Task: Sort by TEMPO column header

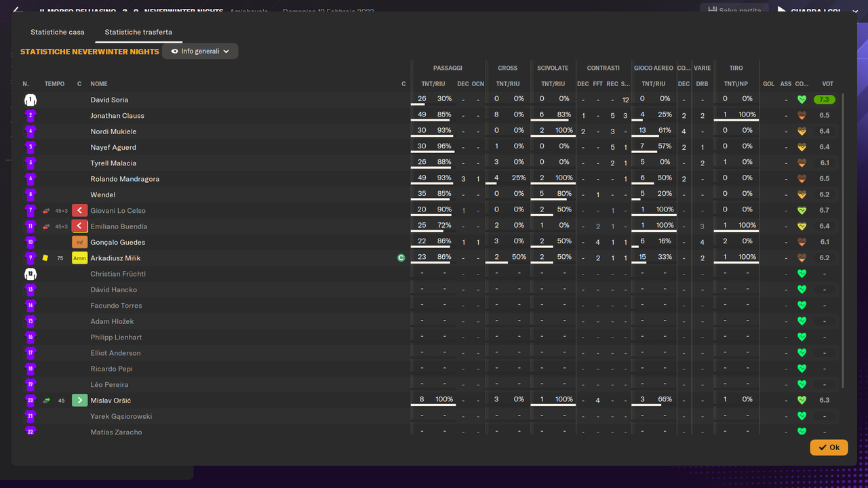Action: 54,84
